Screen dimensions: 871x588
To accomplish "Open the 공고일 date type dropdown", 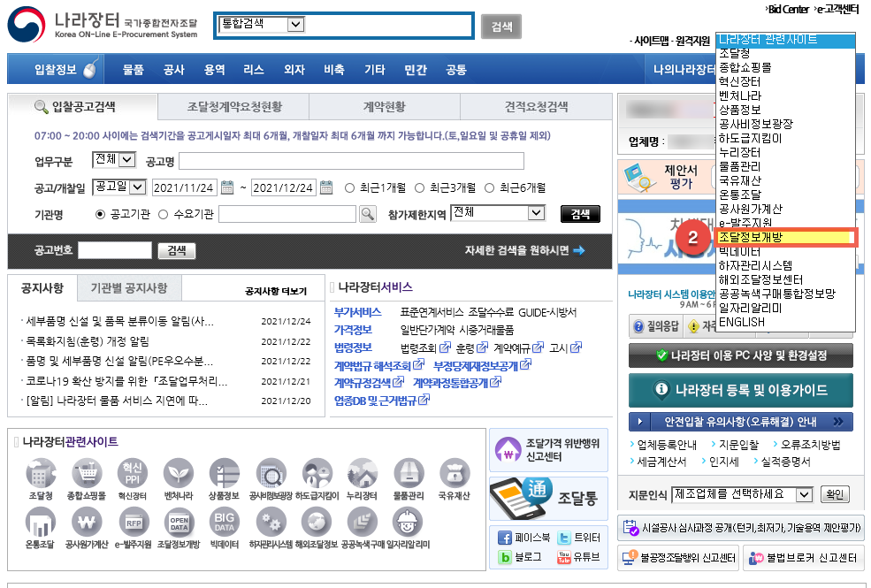I will coord(118,187).
